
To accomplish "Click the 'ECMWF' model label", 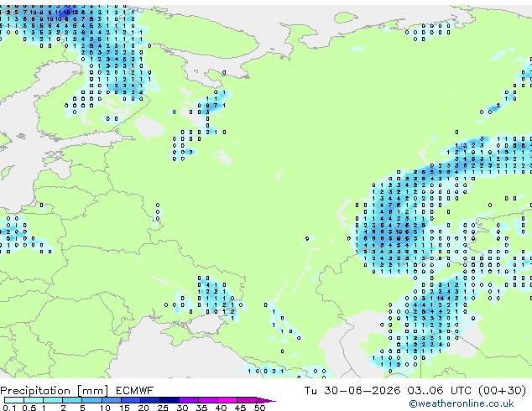I will 135,391.
